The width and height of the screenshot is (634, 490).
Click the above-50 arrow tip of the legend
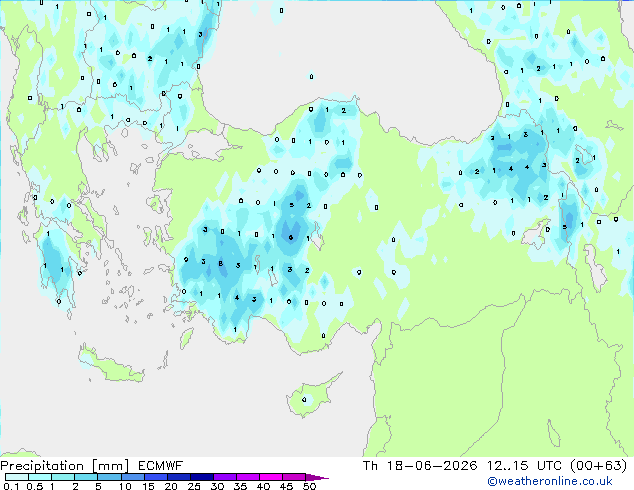(317, 477)
